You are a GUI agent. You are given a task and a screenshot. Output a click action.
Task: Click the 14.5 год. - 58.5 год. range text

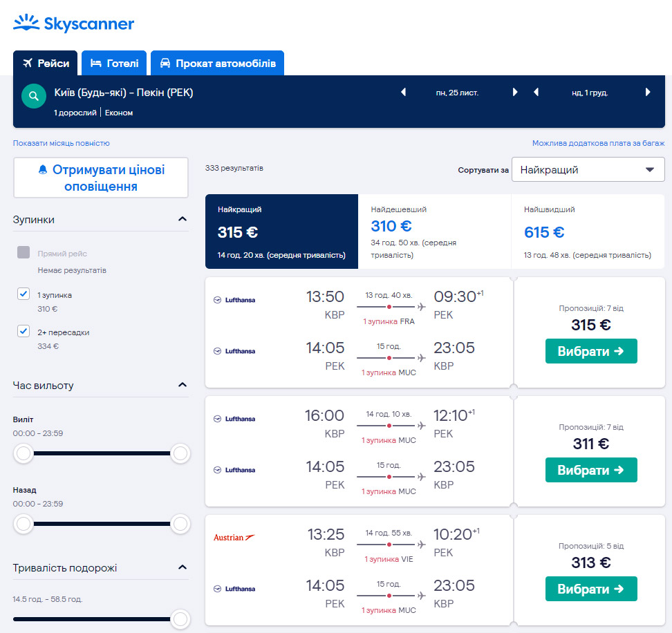click(x=48, y=598)
